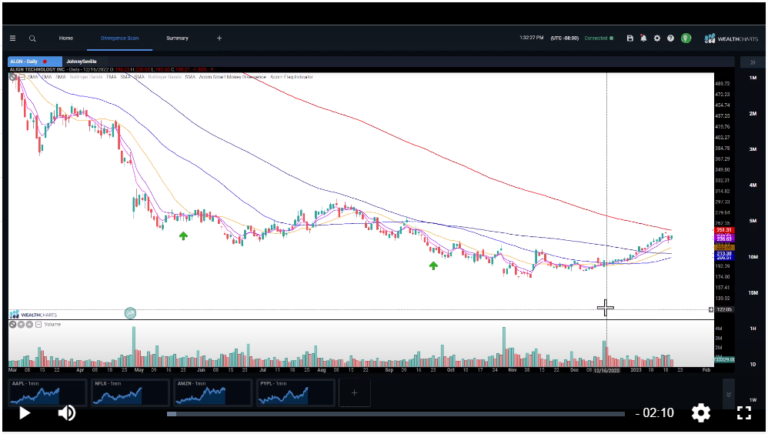This screenshot has height=434, width=768.
Task: Click the green lightbulb icon
Action: pyautogui.click(x=686, y=38)
